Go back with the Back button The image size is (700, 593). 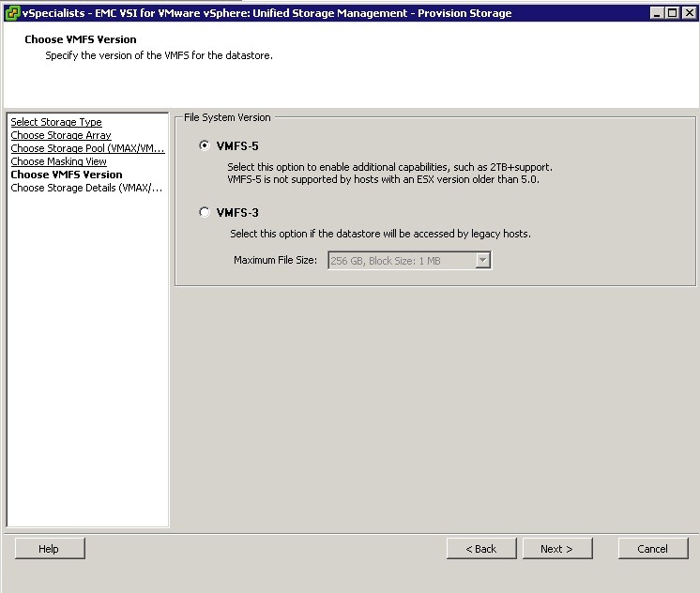pos(480,549)
